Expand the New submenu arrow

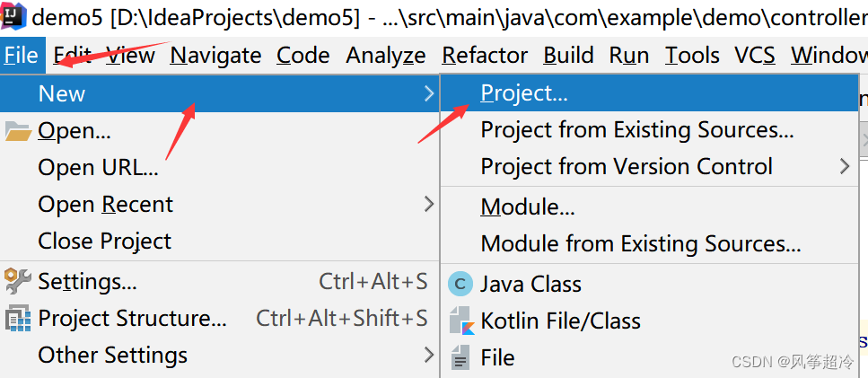[429, 93]
